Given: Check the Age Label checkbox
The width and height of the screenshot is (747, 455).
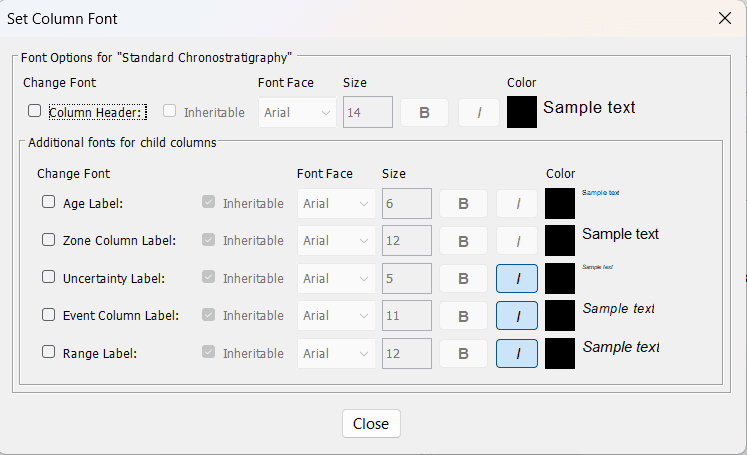Looking at the screenshot, I should [x=49, y=202].
